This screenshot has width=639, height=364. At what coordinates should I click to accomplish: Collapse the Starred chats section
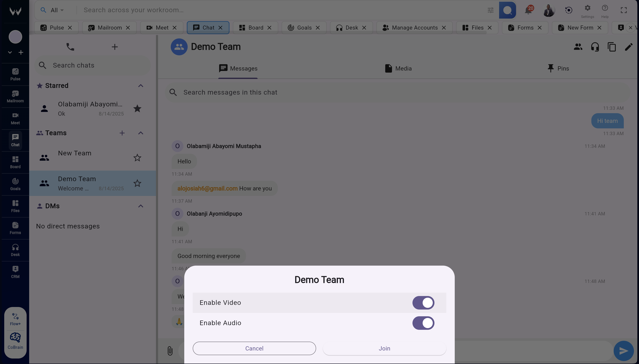coord(141,86)
